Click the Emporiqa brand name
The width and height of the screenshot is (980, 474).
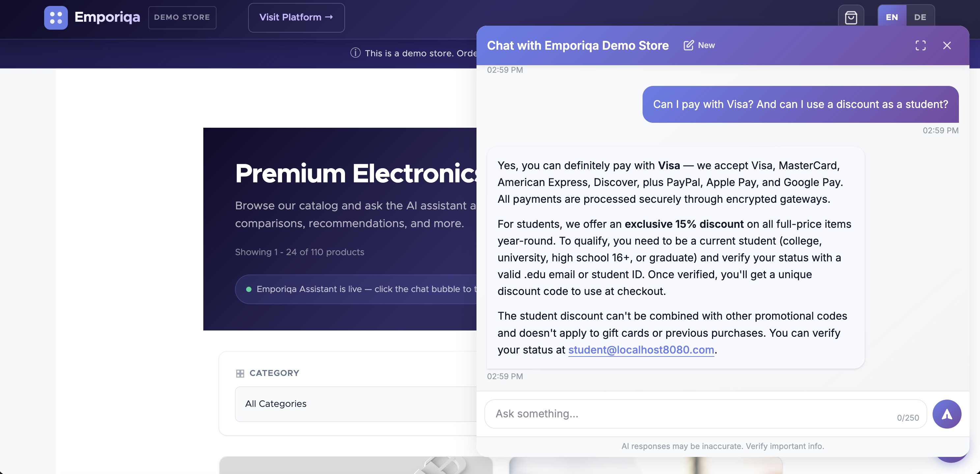pos(107,17)
